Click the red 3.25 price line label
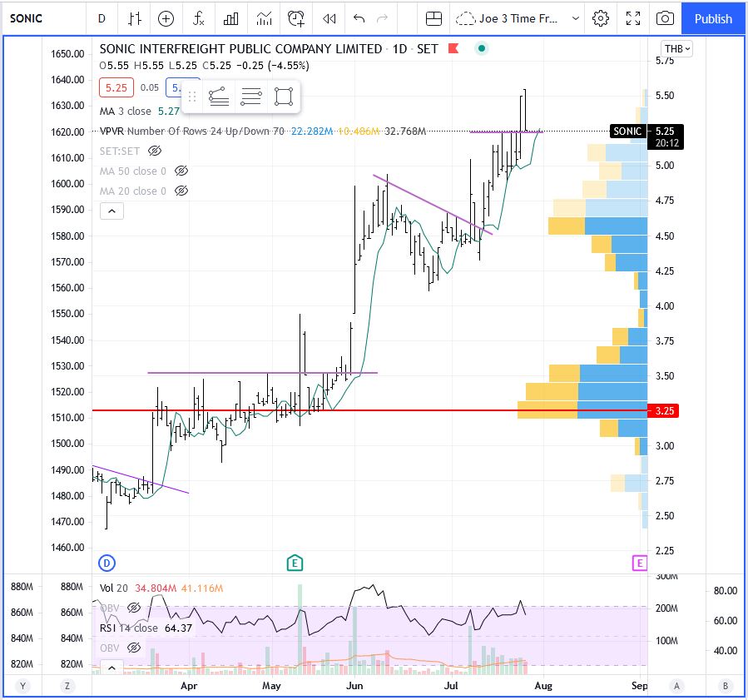The height and width of the screenshot is (700, 748). tap(664, 411)
